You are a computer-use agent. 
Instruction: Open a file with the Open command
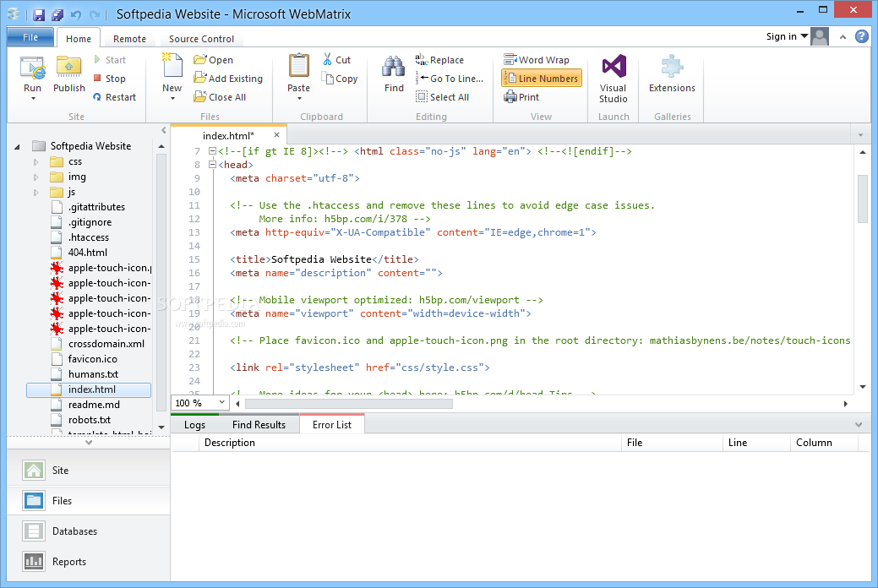click(213, 60)
